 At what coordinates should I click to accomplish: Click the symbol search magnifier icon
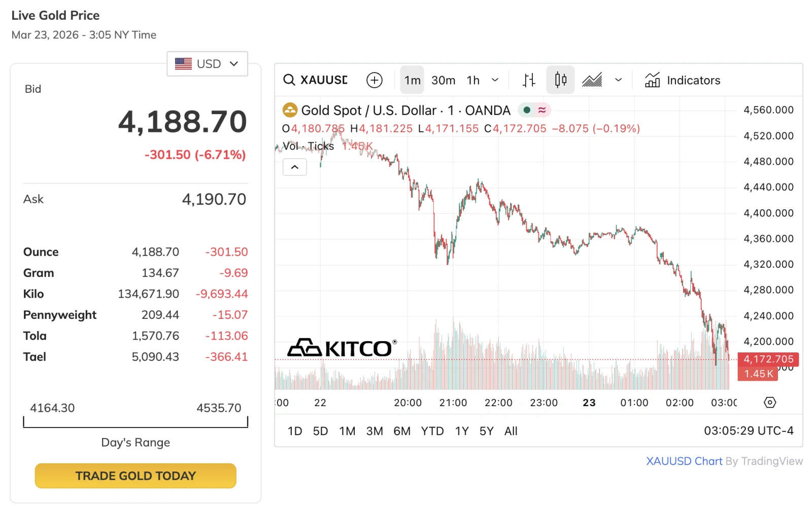289,80
